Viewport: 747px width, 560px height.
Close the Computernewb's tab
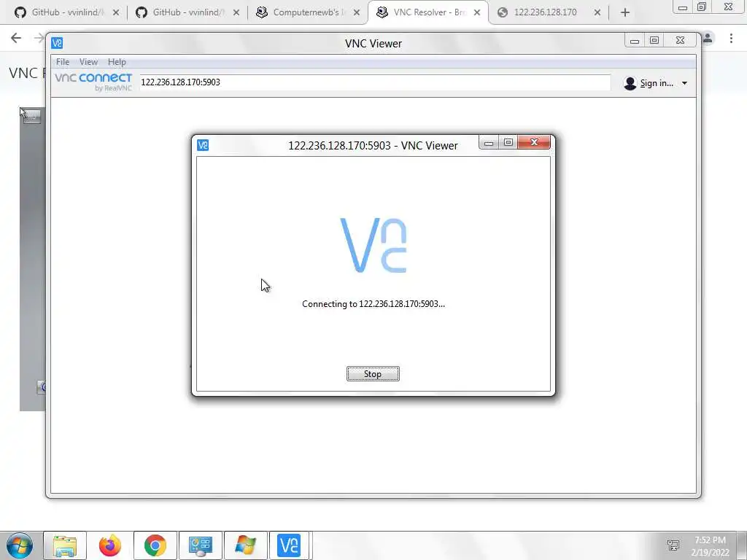coord(356,13)
